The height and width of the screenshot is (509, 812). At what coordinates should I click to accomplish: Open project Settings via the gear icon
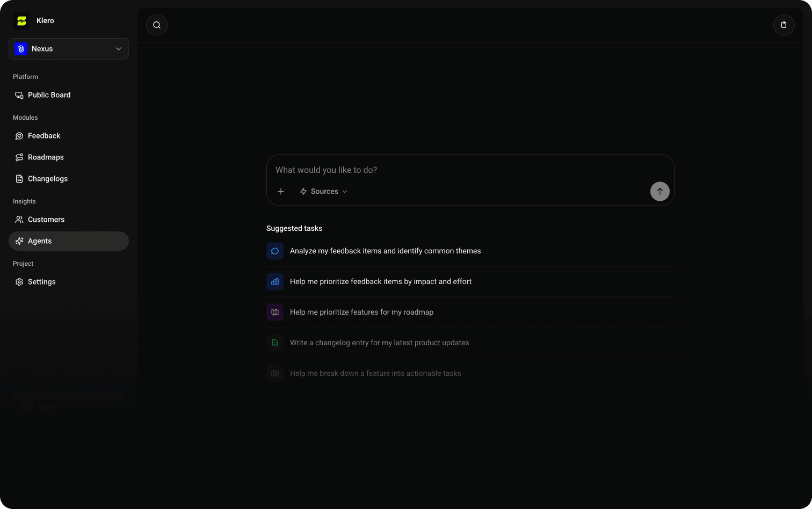pyautogui.click(x=19, y=281)
